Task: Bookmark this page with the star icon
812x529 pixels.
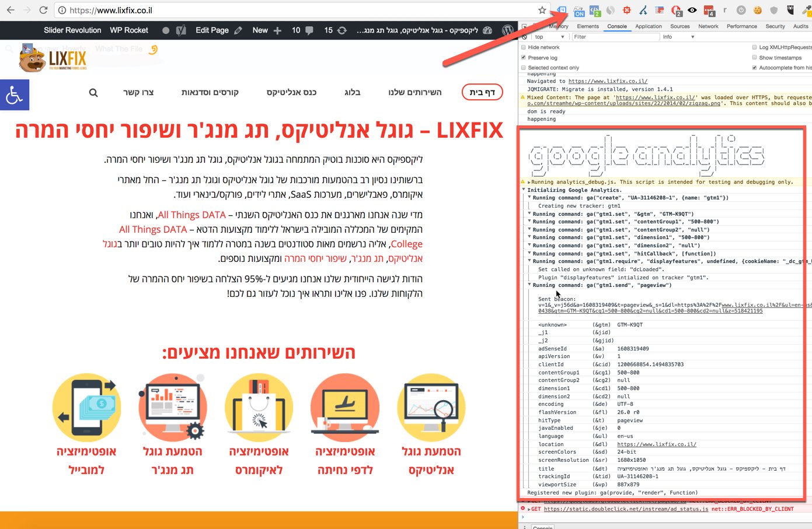Action: click(542, 10)
